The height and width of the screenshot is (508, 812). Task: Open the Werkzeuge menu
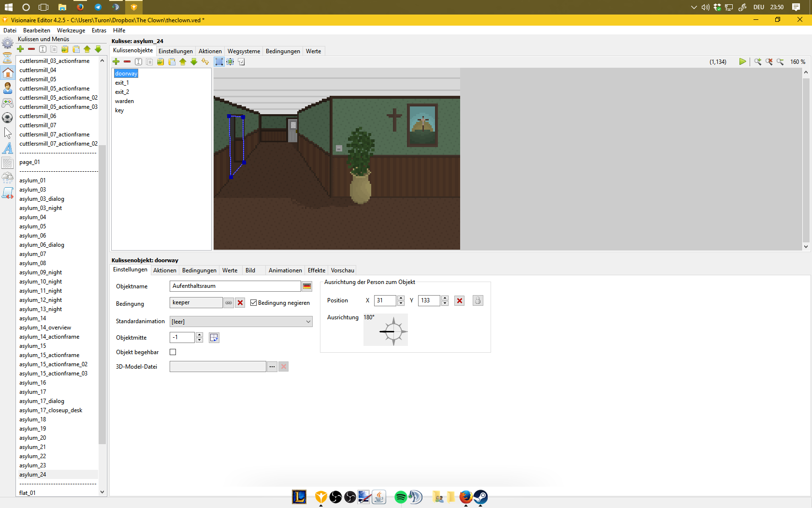(71, 30)
